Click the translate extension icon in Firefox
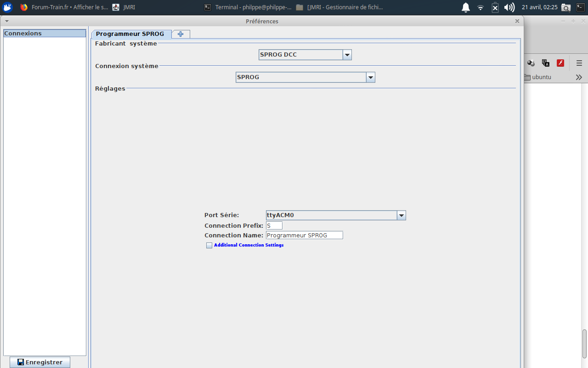Screen dimensions: 588x368 pos(546,63)
